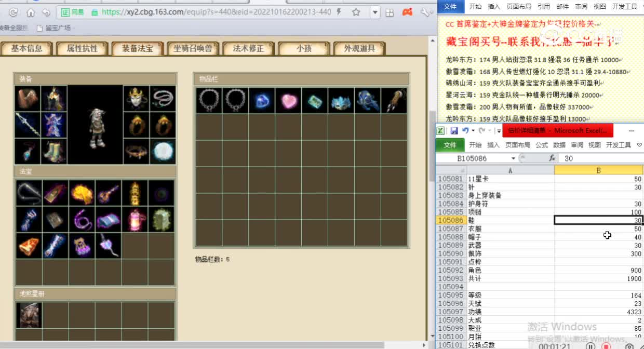Viewport: 644px width, 349px height.
Task: Open Excel 公式 ribbon tab
Action: point(542,145)
